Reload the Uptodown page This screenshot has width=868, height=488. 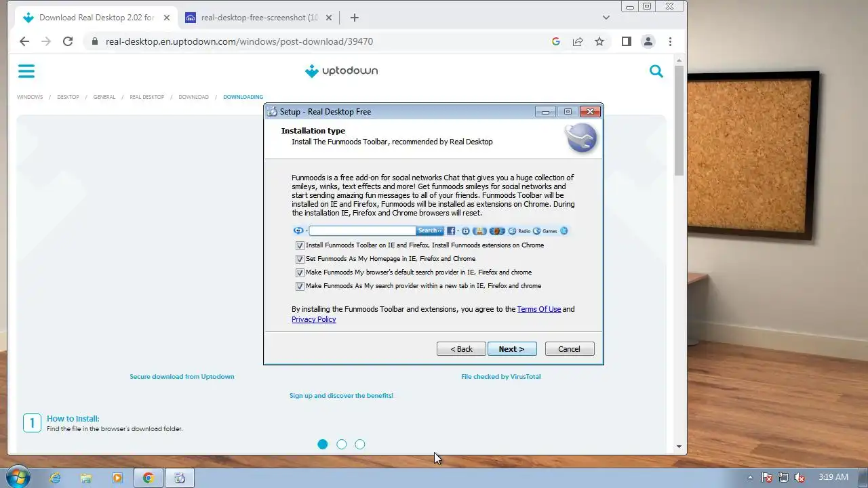click(68, 41)
